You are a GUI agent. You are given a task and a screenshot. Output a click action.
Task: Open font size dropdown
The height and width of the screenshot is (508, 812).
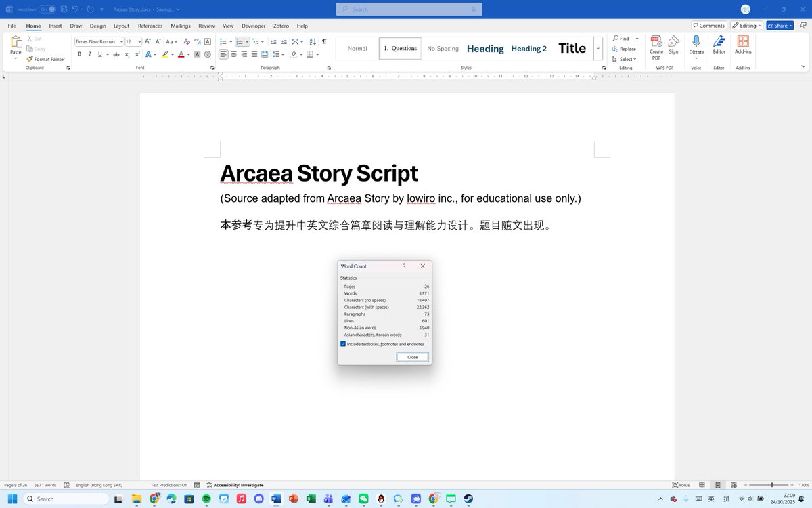[x=139, y=42]
